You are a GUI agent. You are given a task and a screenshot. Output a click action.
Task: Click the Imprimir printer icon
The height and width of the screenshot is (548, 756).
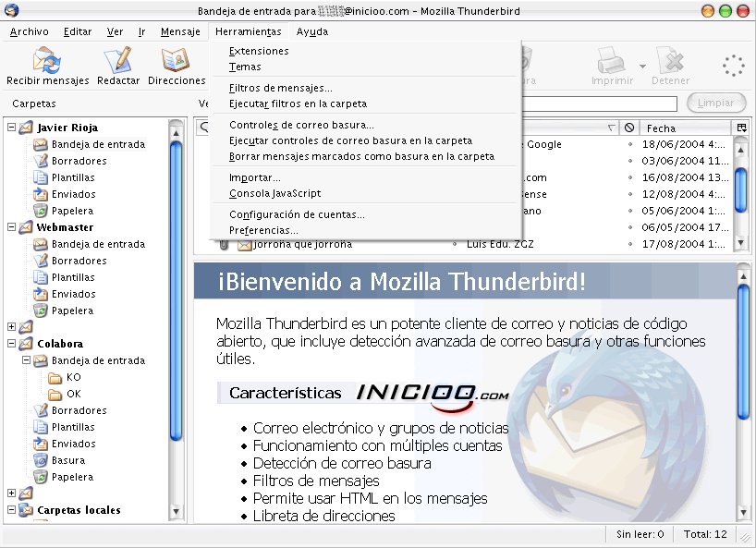(x=611, y=61)
